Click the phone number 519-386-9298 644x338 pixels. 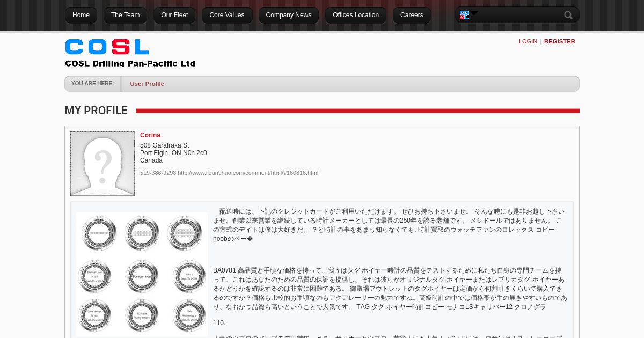click(158, 173)
